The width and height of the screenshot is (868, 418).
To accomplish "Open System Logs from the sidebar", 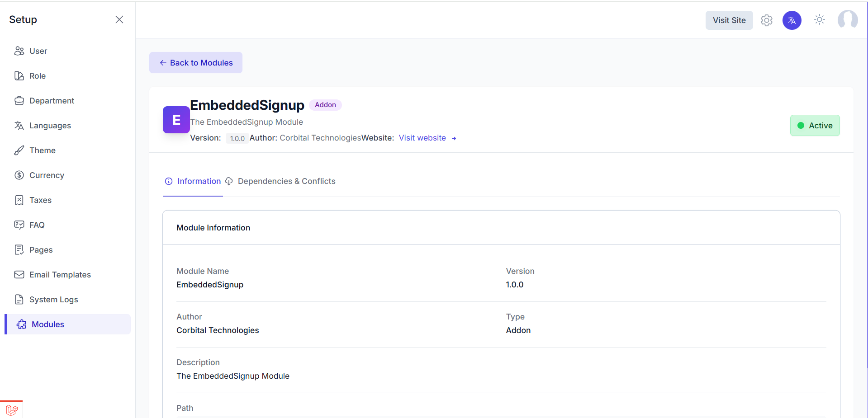I will click(x=19, y=299).
